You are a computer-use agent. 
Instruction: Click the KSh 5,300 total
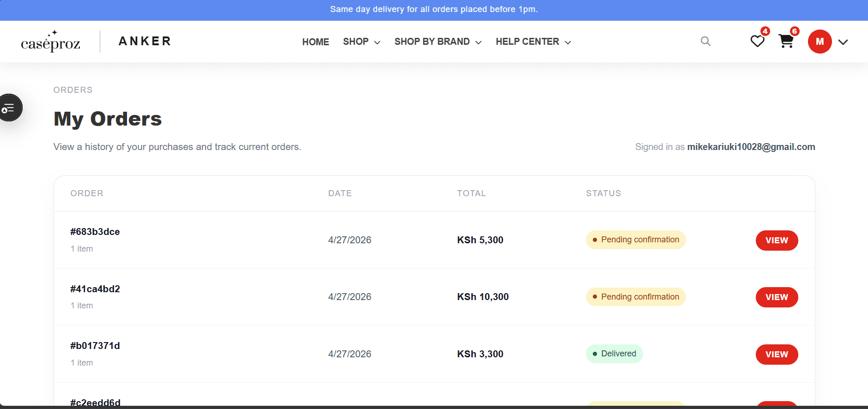pos(480,240)
